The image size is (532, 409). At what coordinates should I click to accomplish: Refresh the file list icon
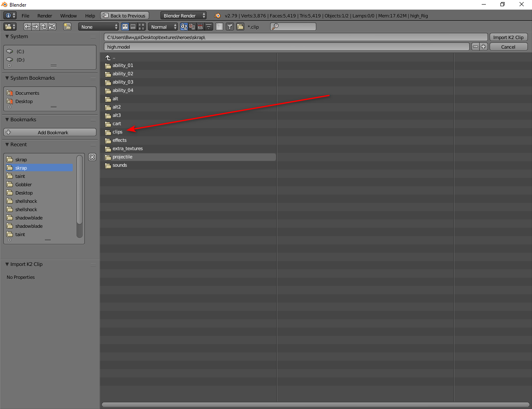point(52,27)
